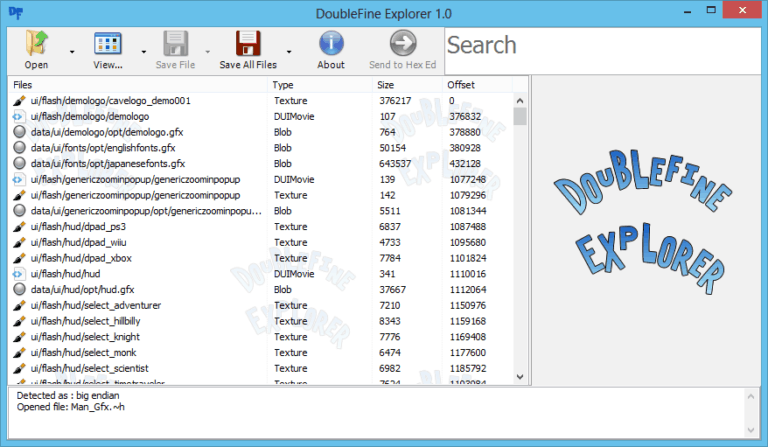Click the Open folder icon
Viewport: 768px width, 447px height.
[x=36, y=43]
